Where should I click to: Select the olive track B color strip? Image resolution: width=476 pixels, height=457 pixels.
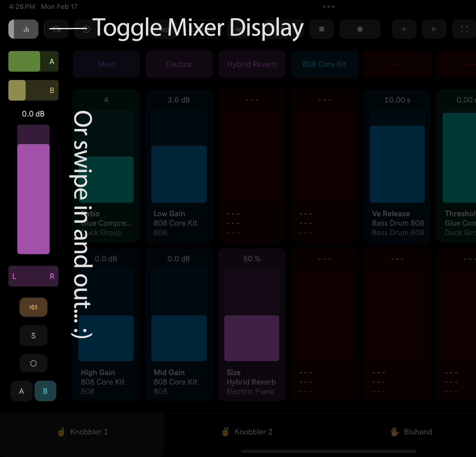[x=33, y=90]
